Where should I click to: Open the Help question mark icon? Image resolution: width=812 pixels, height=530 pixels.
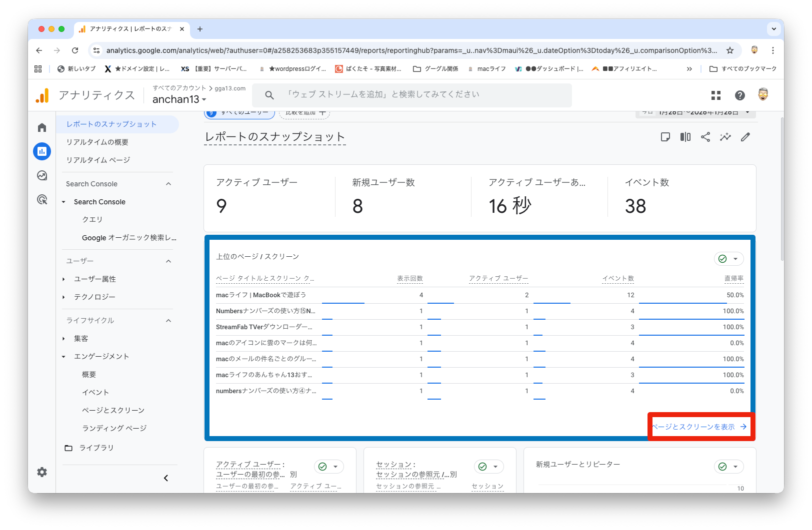click(740, 95)
